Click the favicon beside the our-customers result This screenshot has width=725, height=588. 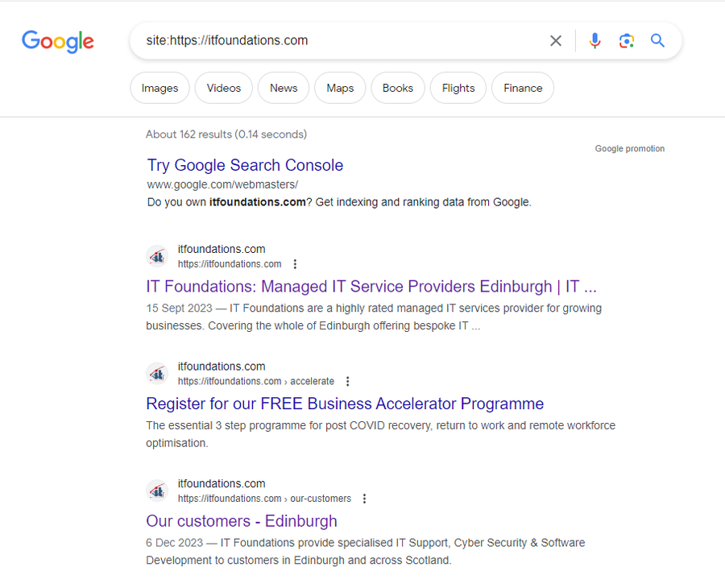(157, 491)
